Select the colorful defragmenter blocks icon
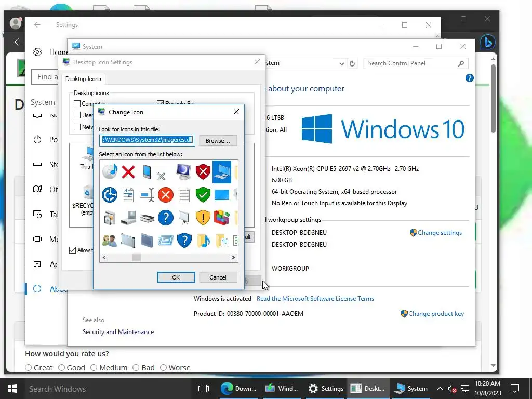 coord(221,218)
